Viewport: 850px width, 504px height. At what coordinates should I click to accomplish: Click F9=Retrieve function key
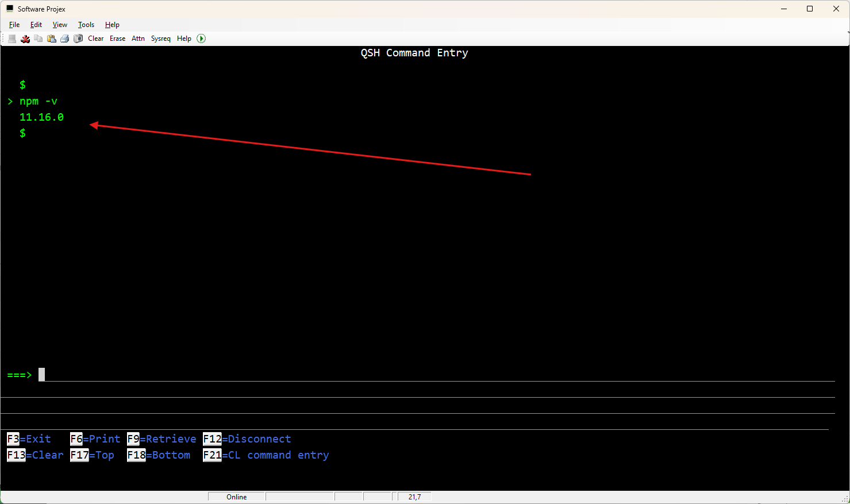point(161,439)
